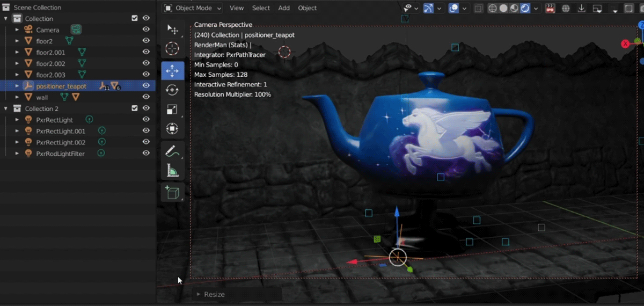Image resolution: width=644 pixels, height=306 pixels.
Task: Open the Select menu
Action: pyautogui.click(x=261, y=8)
